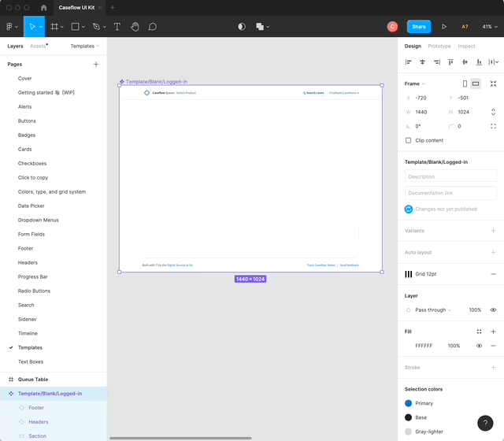Click the Present play icon
Screen dimensions: 504x441
click(x=444, y=27)
